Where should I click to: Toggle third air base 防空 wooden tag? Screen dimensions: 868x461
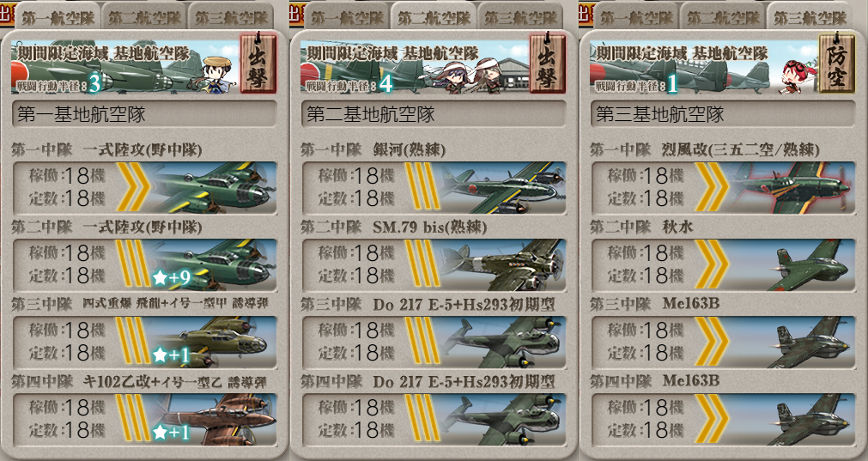(837, 64)
